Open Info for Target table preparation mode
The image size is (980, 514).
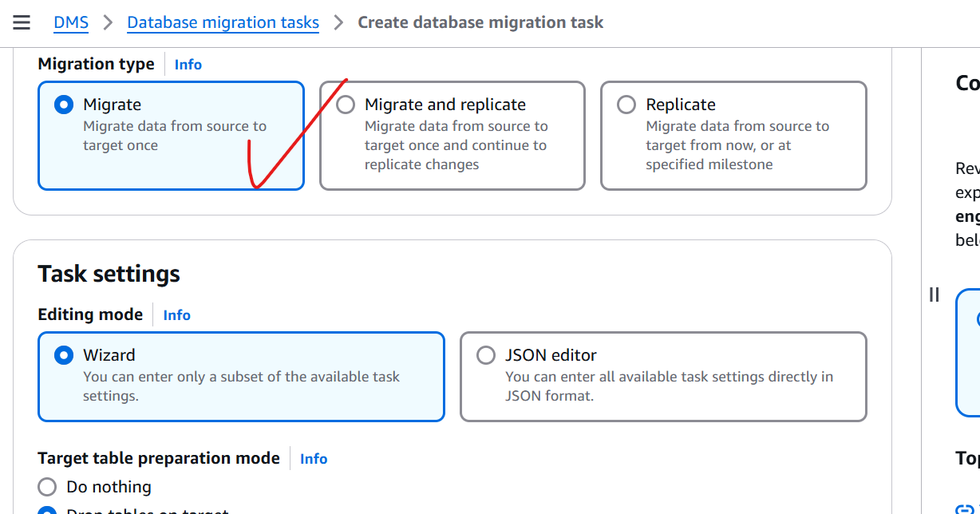point(314,459)
